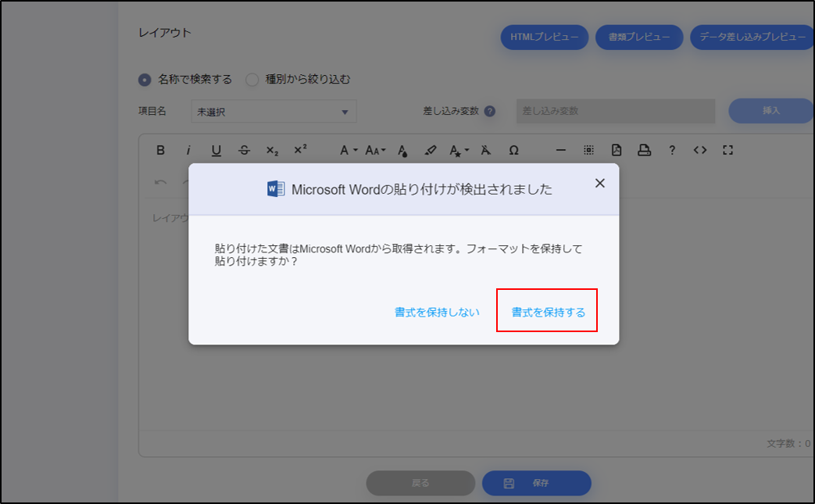
Task: Click the レイアウト section heading
Action: tap(165, 33)
